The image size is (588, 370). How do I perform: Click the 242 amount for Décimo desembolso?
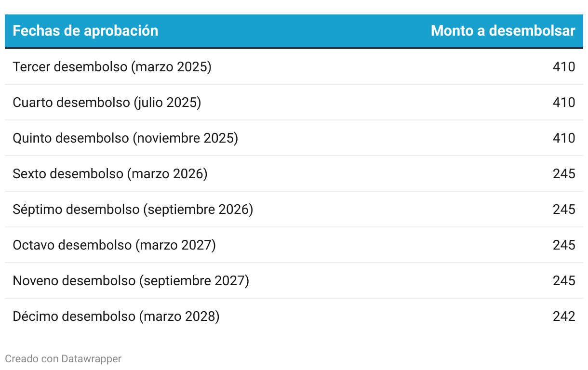click(564, 316)
